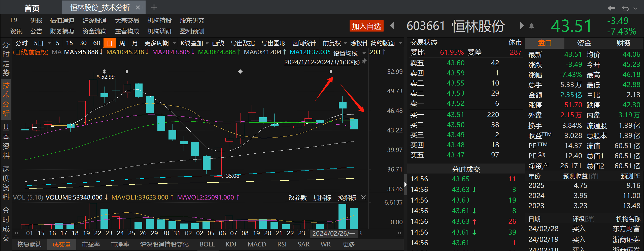Click 加入自选 to add to watchlist
Viewport: 644px width, 251px height.
click(366, 26)
